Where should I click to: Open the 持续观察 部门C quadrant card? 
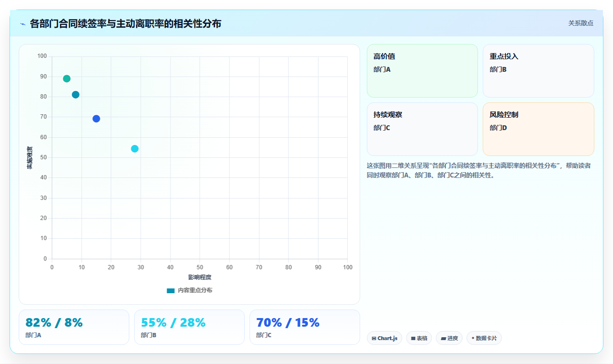422,129
